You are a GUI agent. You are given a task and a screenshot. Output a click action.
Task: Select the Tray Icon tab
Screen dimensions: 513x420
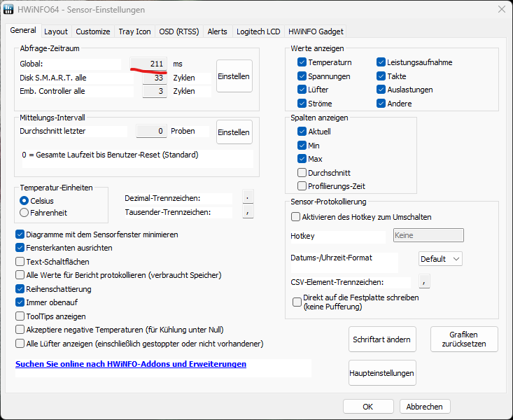(134, 31)
